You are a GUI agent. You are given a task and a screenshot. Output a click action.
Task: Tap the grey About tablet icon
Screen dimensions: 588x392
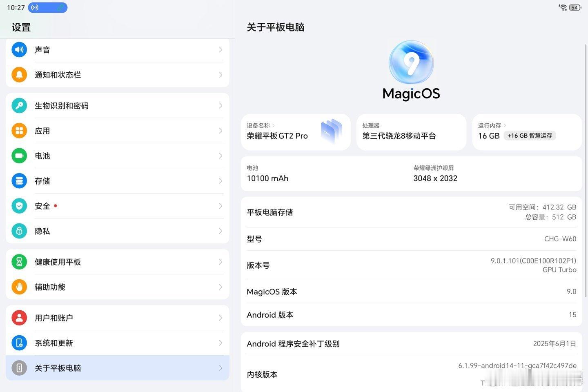[x=19, y=368]
